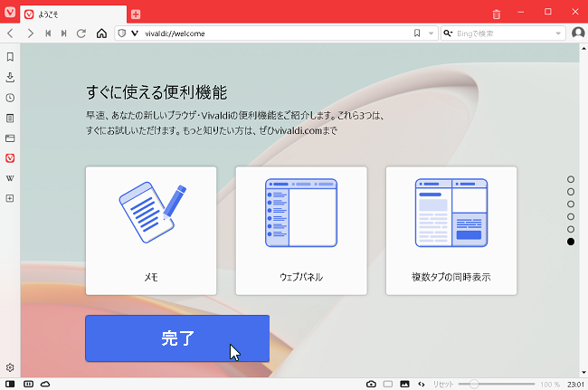Go forward to next page
The image size is (588, 390).
[31, 33]
